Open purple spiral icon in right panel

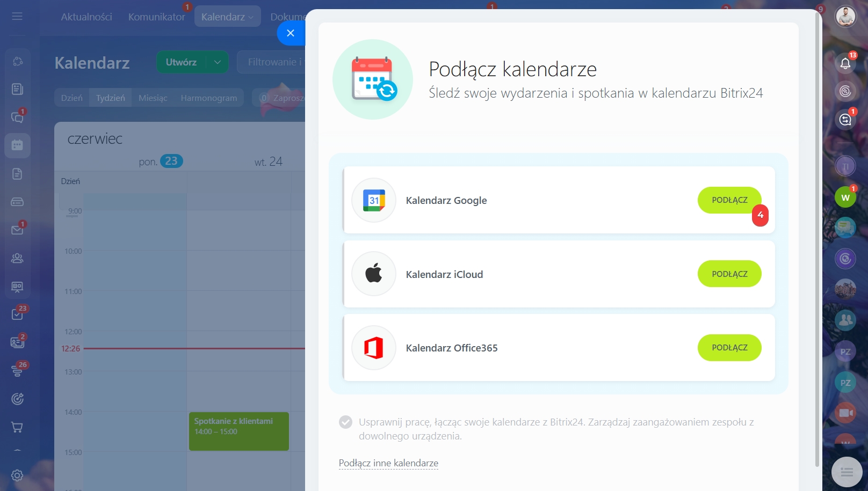(x=845, y=259)
